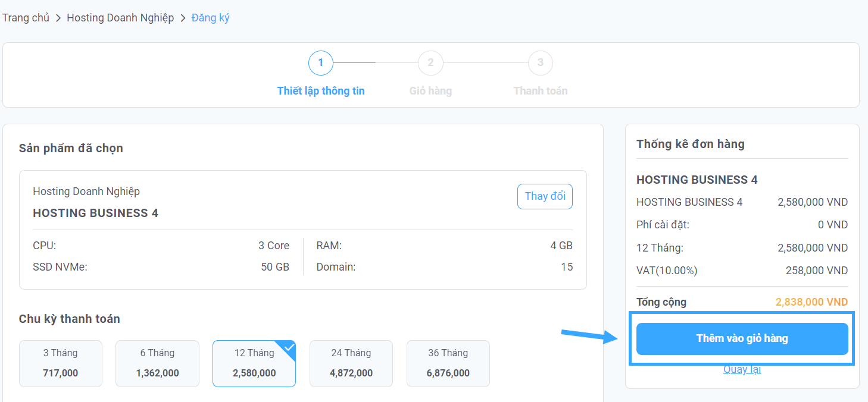Click the VAT(10.00%) label
Screen dimensions: 868x402
pos(667,271)
